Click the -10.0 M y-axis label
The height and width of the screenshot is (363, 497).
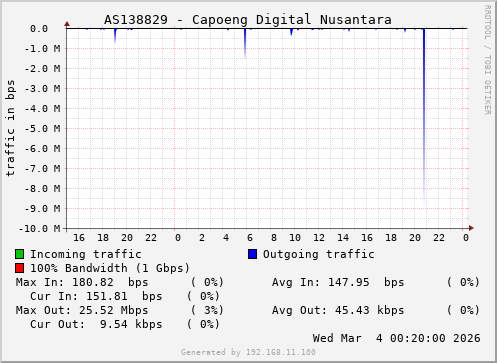coord(40,229)
